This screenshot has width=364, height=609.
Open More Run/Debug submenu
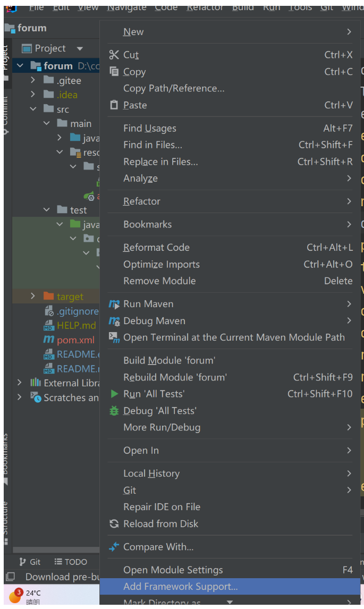(230, 427)
